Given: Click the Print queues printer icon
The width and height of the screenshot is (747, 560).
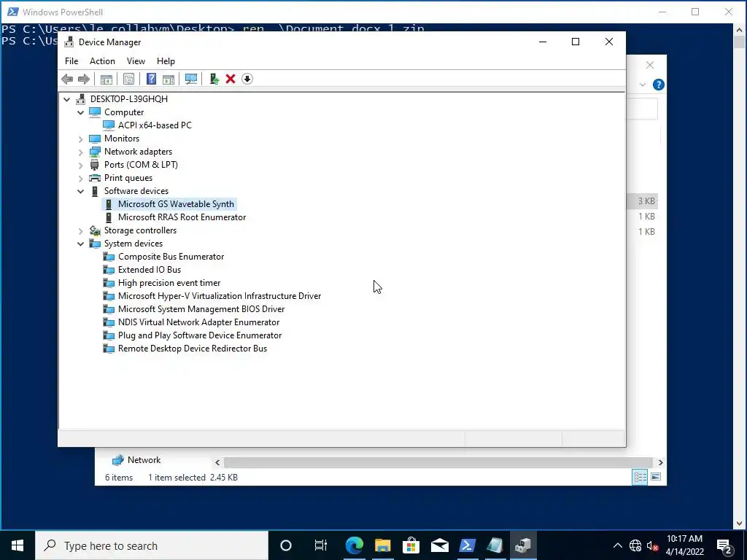Looking at the screenshot, I should point(95,178).
